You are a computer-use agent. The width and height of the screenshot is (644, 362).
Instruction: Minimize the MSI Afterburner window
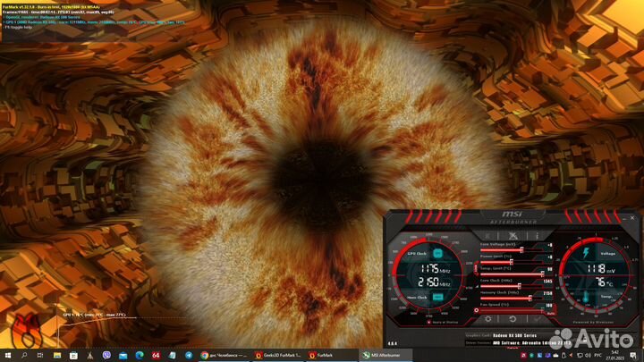tap(624, 218)
